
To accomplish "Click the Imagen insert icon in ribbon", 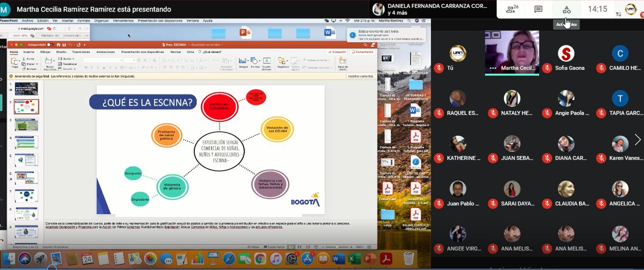I will tap(243, 62).
